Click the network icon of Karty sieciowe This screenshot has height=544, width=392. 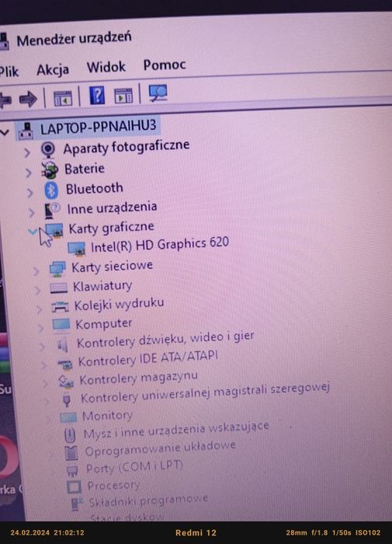point(57,269)
